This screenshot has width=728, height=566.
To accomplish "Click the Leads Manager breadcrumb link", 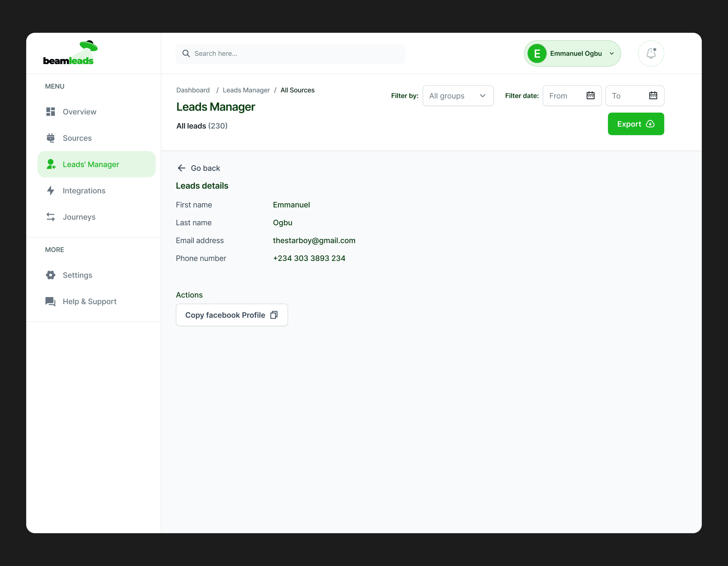I will pyautogui.click(x=246, y=90).
